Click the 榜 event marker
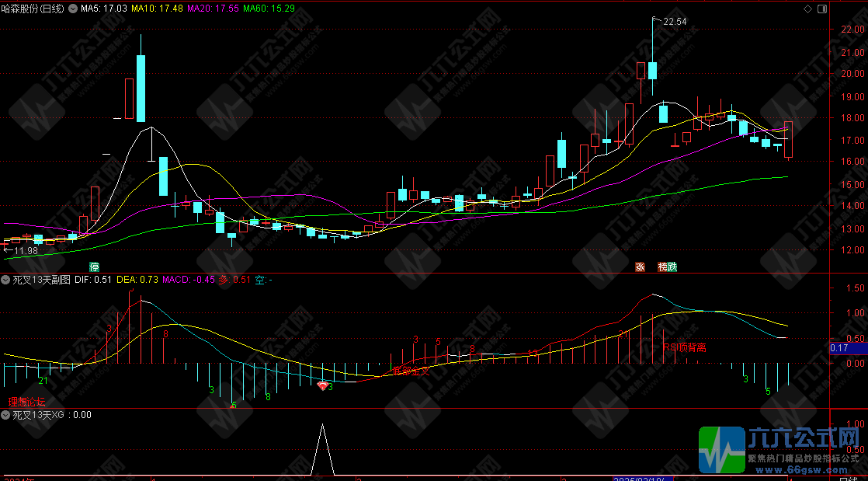The width and height of the screenshot is (868, 481). click(x=662, y=267)
